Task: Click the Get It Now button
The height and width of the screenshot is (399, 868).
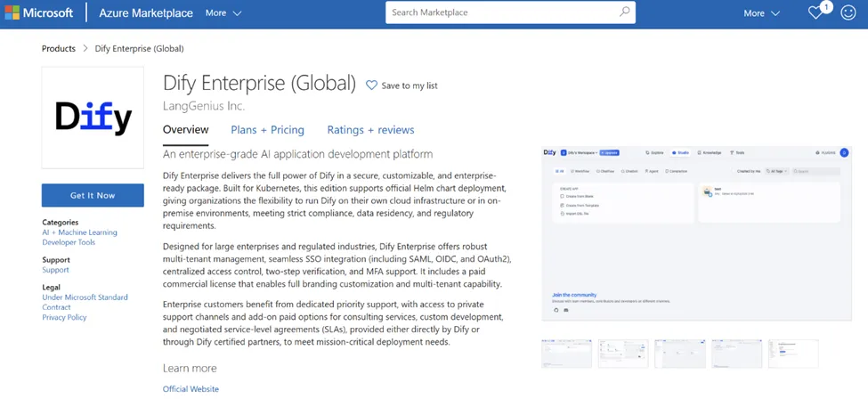Action: (93, 195)
